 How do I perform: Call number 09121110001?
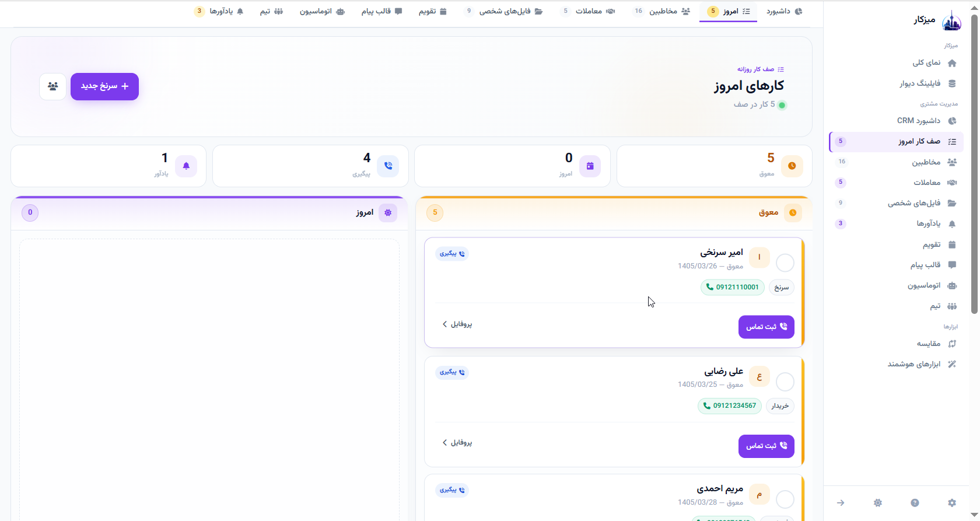click(733, 287)
